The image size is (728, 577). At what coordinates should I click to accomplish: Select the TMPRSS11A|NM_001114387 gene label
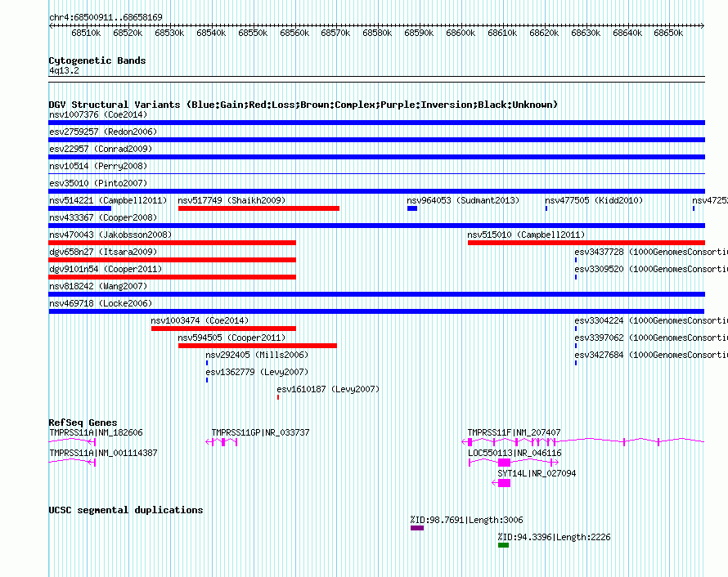[x=103, y=453]
